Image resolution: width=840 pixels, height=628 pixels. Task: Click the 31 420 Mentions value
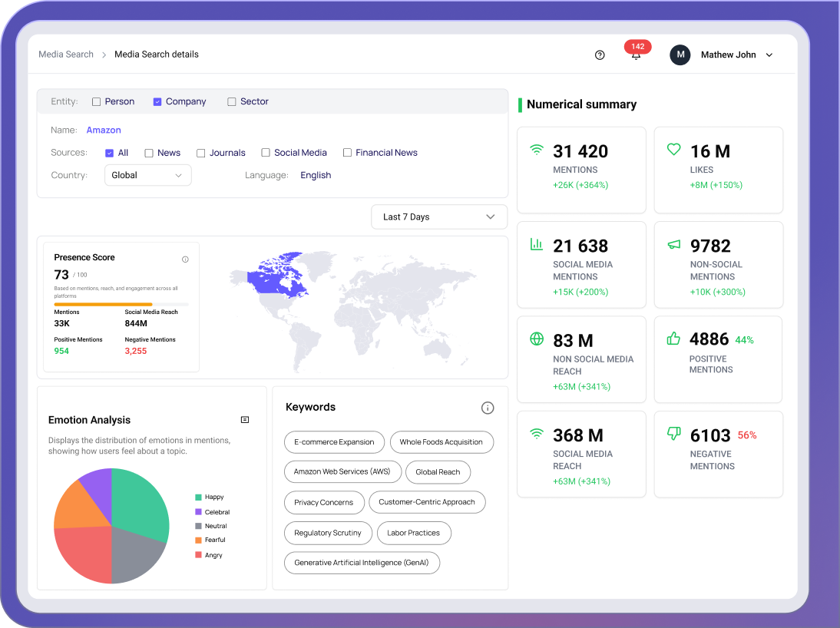[x=580, y=152]
